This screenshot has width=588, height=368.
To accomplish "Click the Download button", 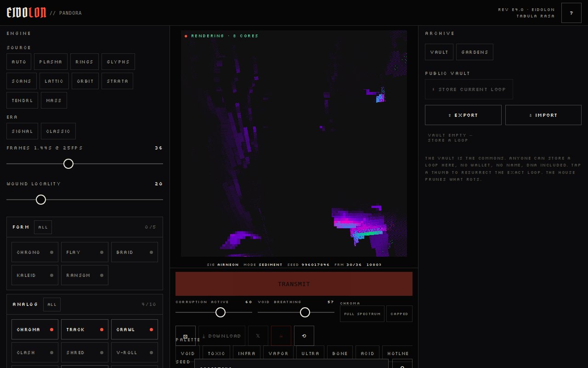I will 222,336.
